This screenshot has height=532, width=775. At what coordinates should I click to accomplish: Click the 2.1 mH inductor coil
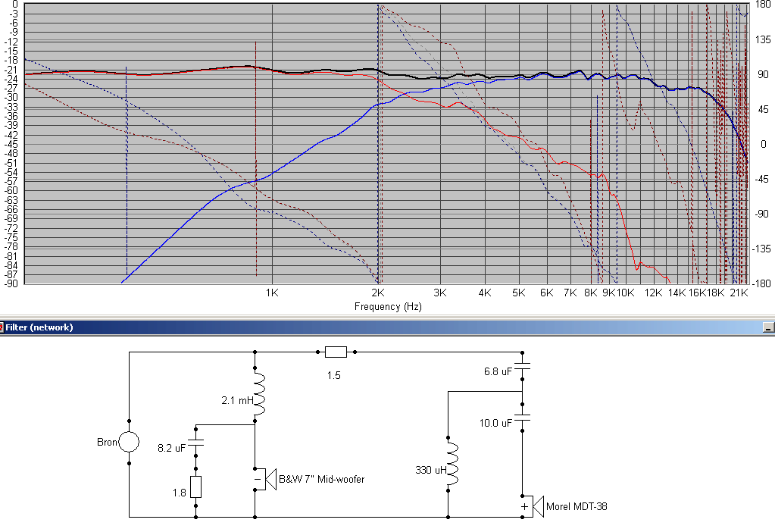[259, 394]
